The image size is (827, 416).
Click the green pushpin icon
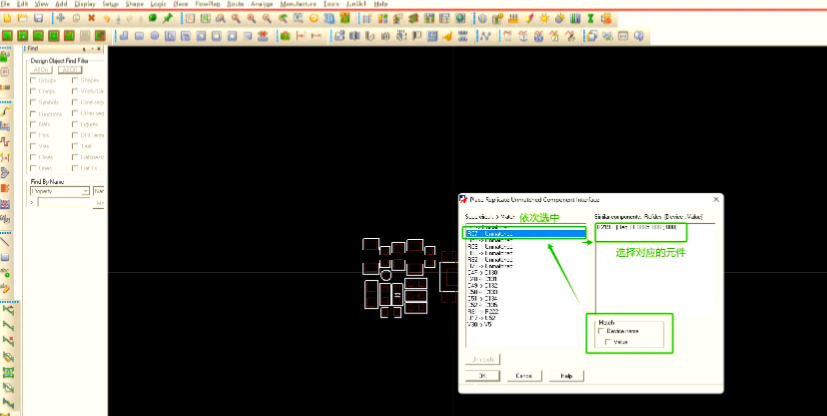[167, 18]
